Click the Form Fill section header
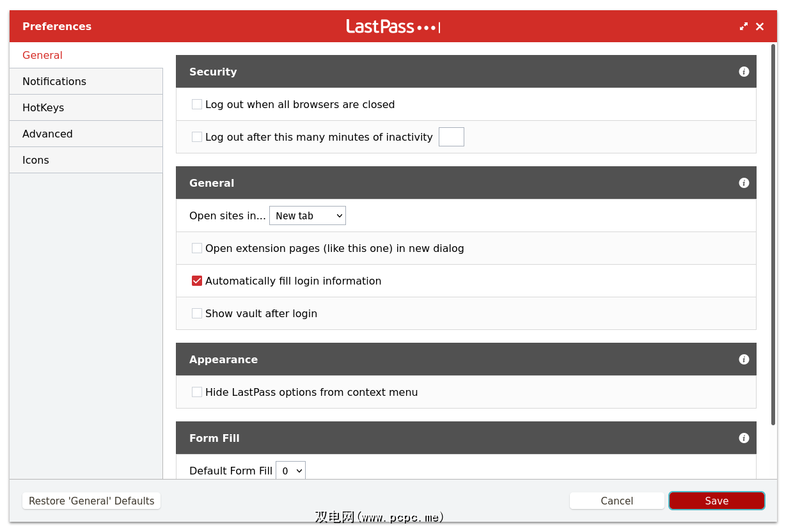Image resolution: width=786 pixels, height=532 pixels. pyautogui.click(x=466, y=438)
